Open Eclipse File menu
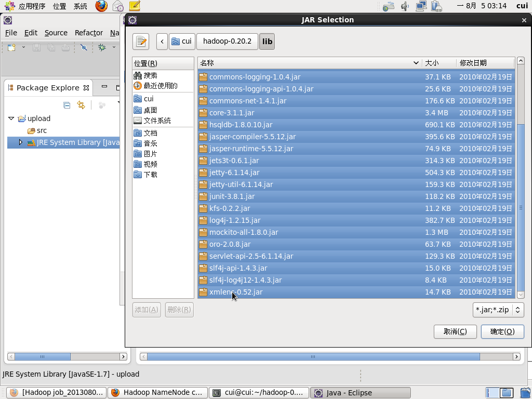532x399 pixels. pyautogui.click(x=11, y=33)
